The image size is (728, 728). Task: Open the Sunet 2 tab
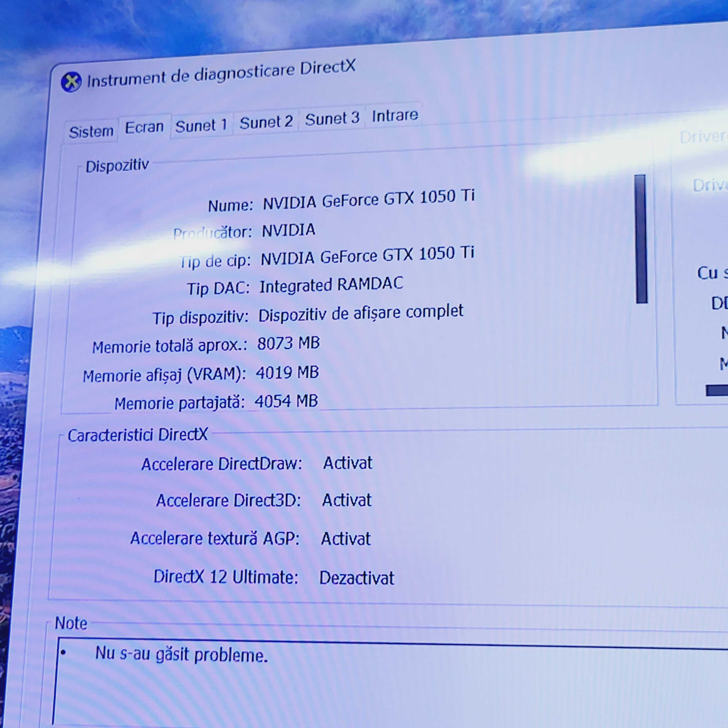click(x=266, y=122)
